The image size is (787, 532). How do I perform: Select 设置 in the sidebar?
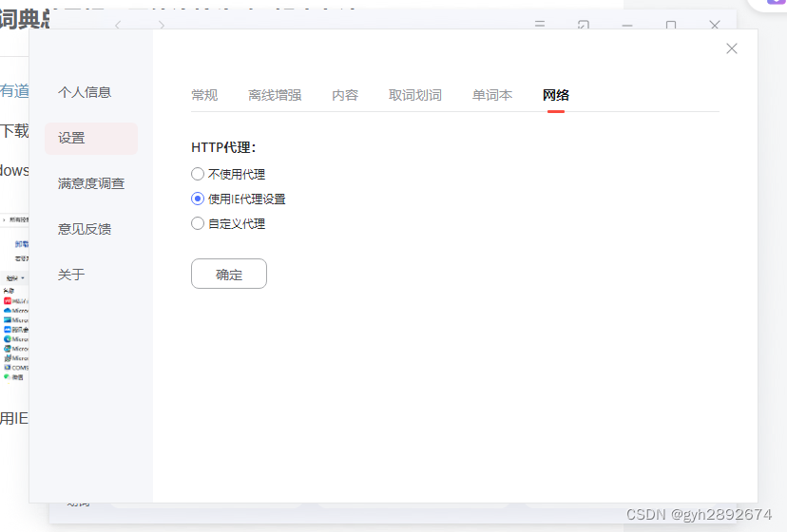click(91, 138)
